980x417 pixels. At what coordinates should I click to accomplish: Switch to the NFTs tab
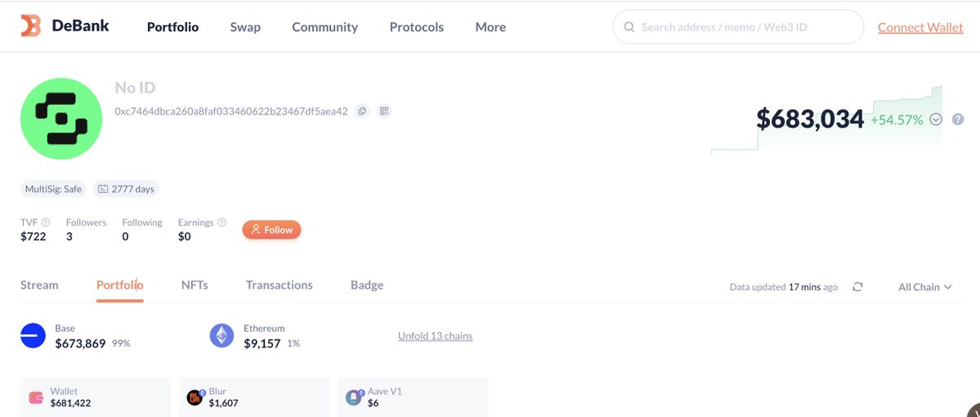[x=195, y=285]
